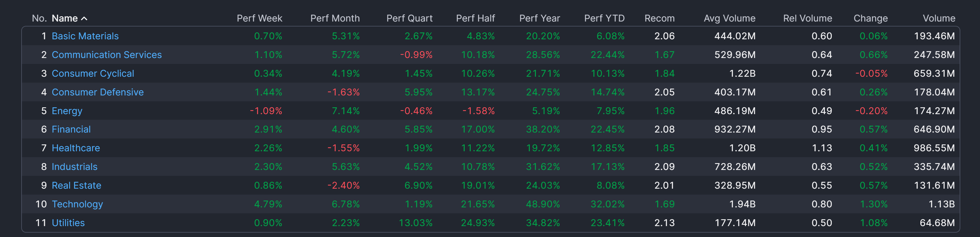
Task: Open the Basic Materials sector link
Action: 85,36
